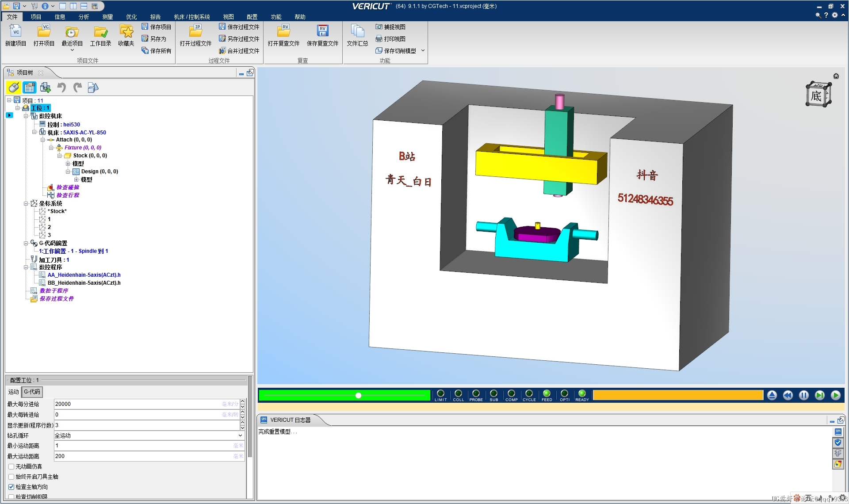Open the 优化 menu tab
The image size is (849, 504).
click(131, 17)
